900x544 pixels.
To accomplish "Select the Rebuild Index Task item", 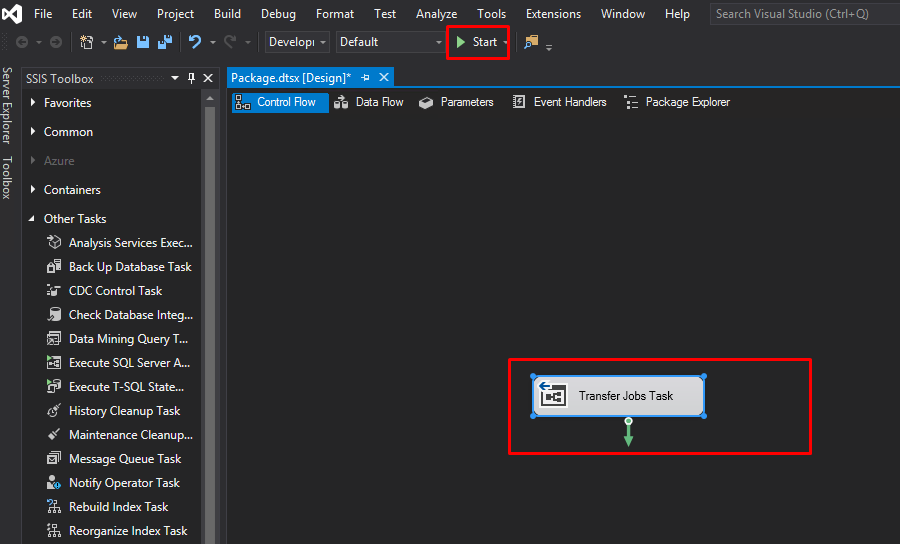I will click(118, 507).
